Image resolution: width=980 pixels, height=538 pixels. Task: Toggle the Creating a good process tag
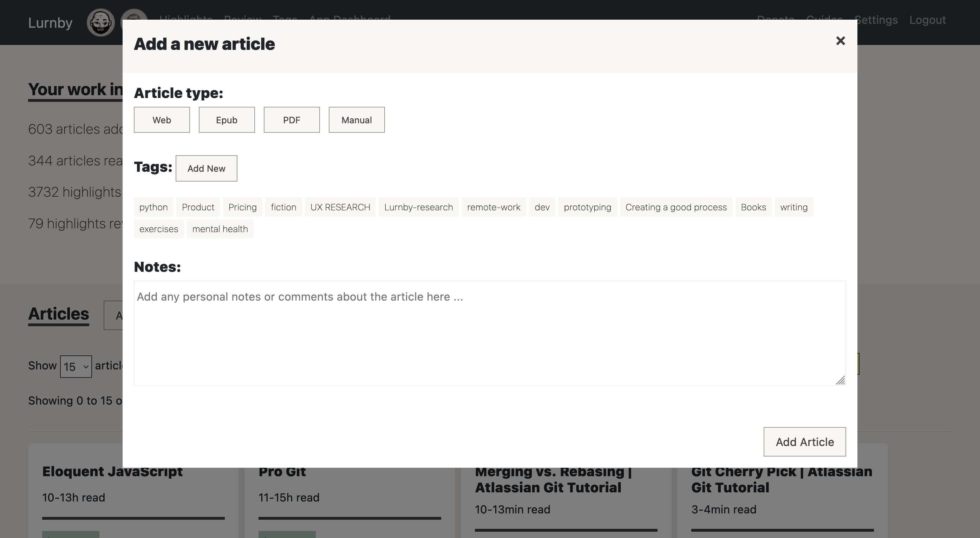676,207
